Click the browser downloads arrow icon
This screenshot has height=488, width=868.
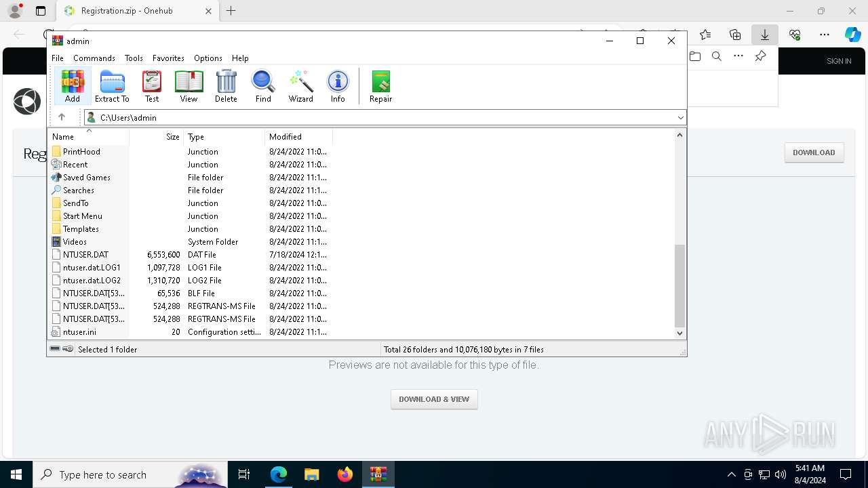click(x=765, y=35)
